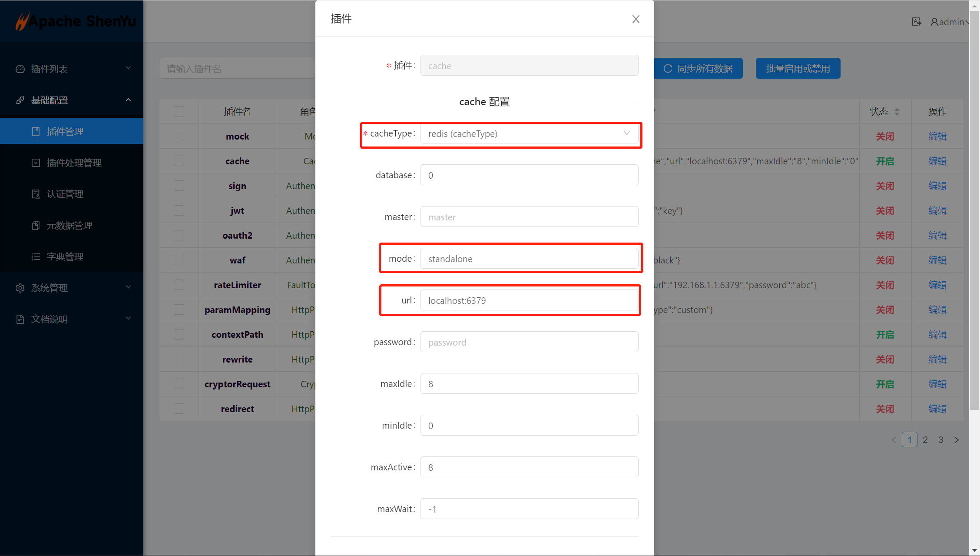Click the document description file icon
The width and height of the screenshot is (980, 556).
tap(20, 320)
